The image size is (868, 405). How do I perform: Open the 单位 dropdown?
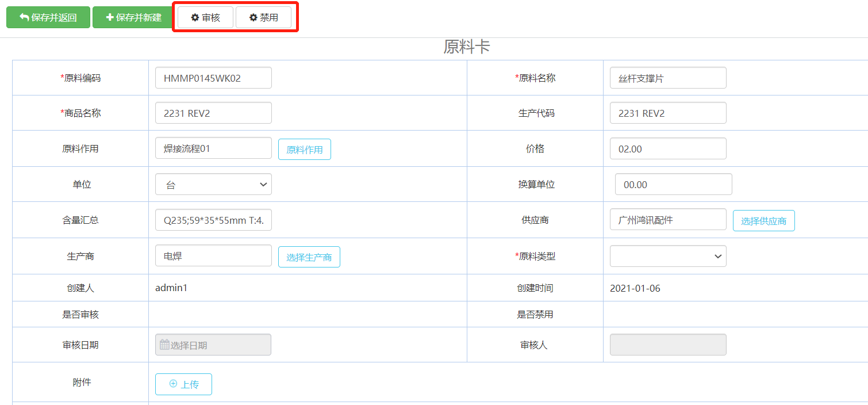(x=213, y=185)
